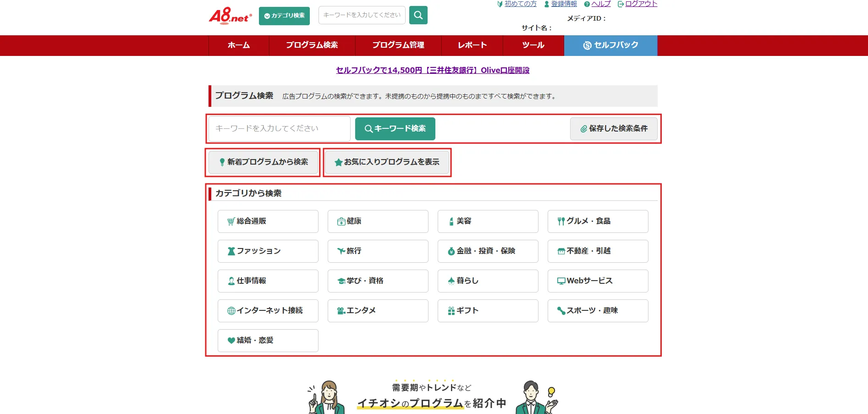868x414 pixels.
Task: Open the レポート menu tab
Action: [x=472, y=45]
